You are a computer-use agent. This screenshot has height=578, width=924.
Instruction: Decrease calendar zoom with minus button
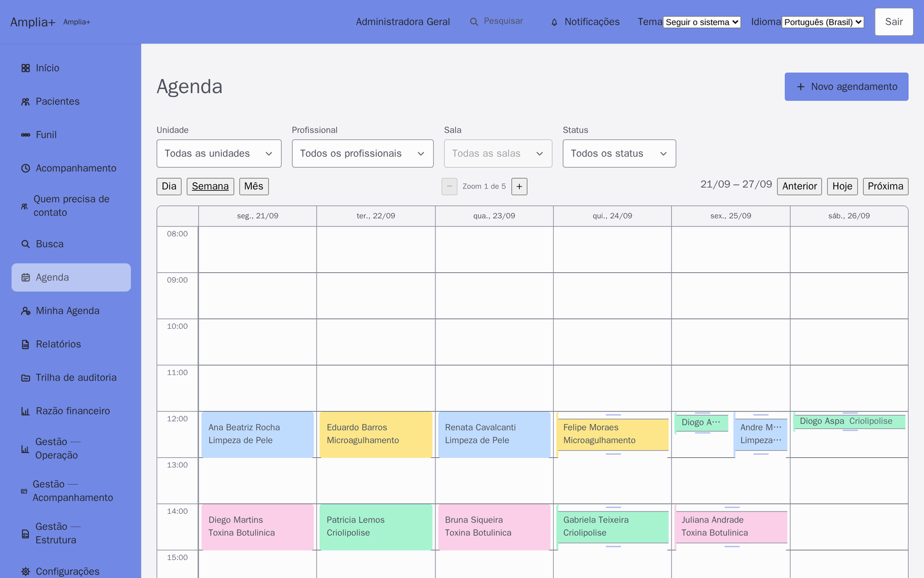449,186
